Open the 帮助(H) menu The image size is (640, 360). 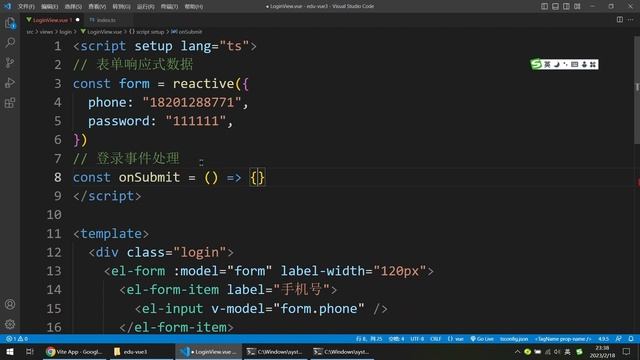193,7
